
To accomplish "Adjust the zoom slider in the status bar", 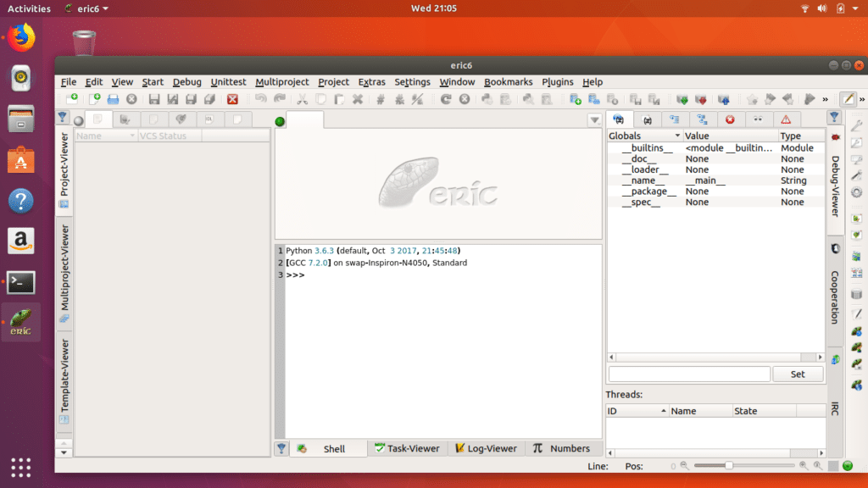I will pyautogui.click(x=729, y=466).
